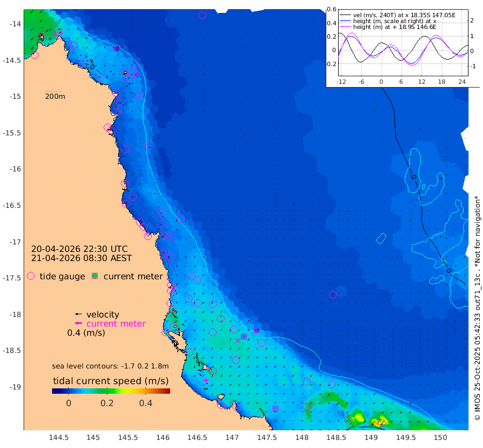Click the magenta x marker at 18.35S 147.05E
483x448 pixels.
tap(238, 341)
